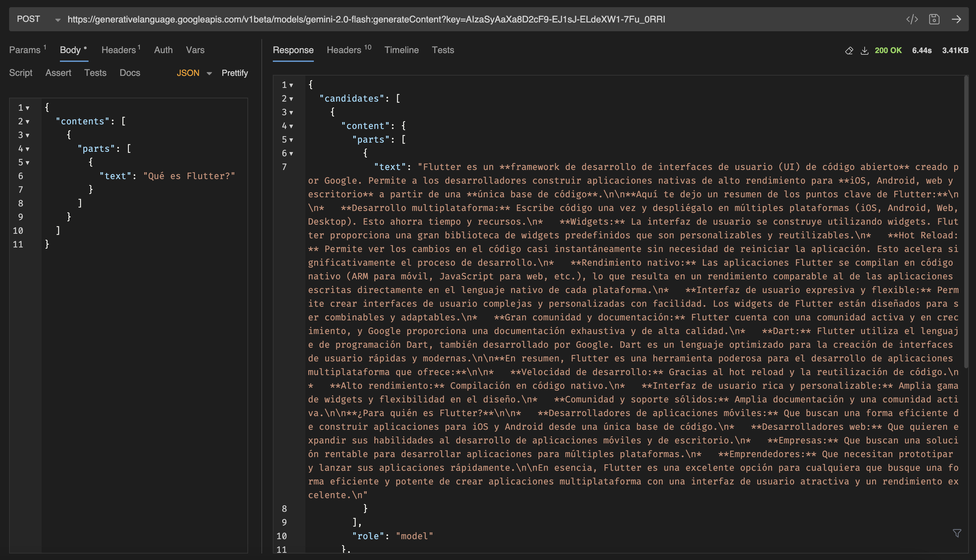Click the 3.41KB response size
The image size is (976, 560).
point(955,50)
